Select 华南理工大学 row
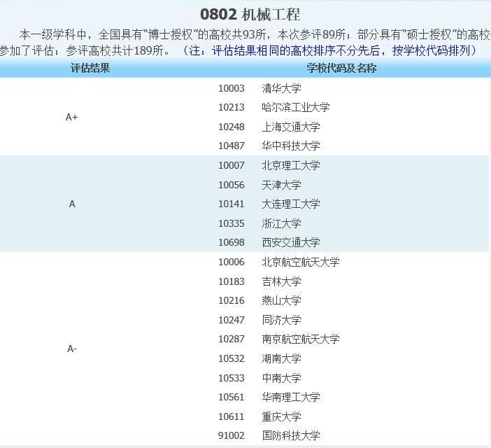Viewport: 491px width, 448px height. tap(291, 397)
